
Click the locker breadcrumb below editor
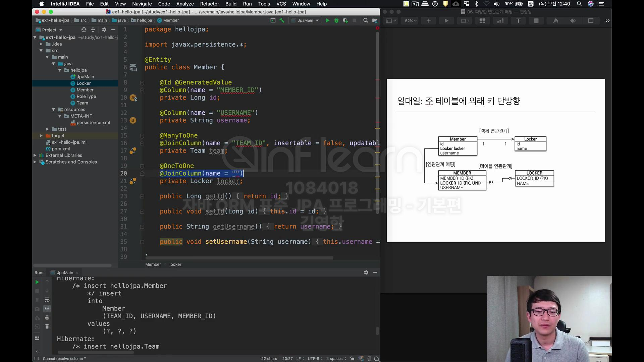(175, 264)
